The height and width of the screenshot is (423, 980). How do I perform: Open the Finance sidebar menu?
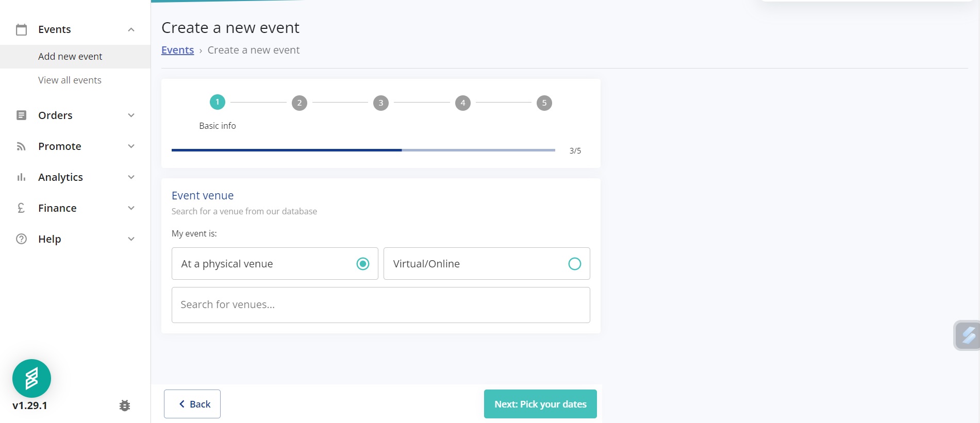click(x=75, y=208)
